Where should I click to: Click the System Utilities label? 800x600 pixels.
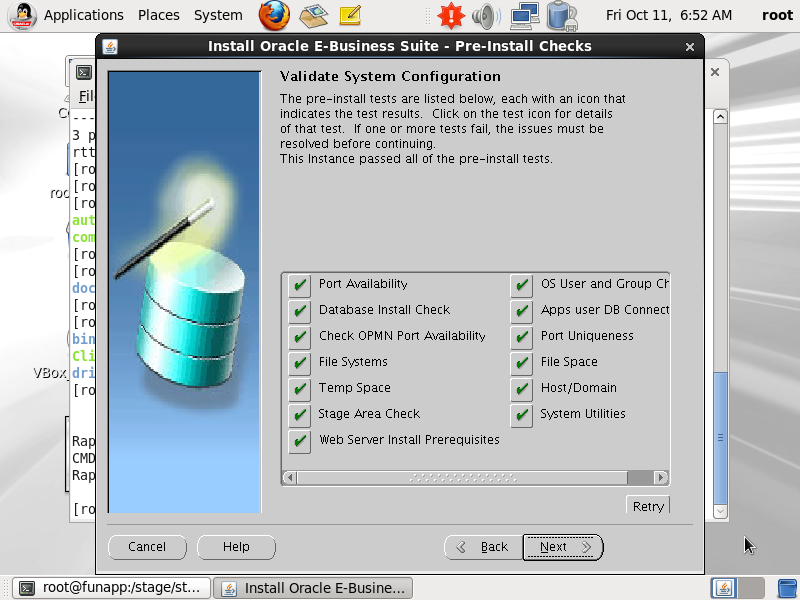point(583,414)
